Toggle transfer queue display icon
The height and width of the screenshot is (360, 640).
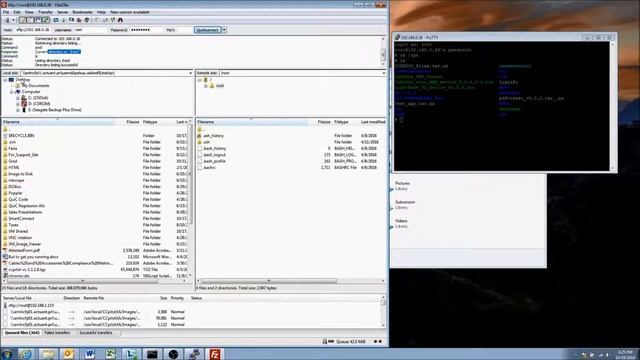pos(46,20)
